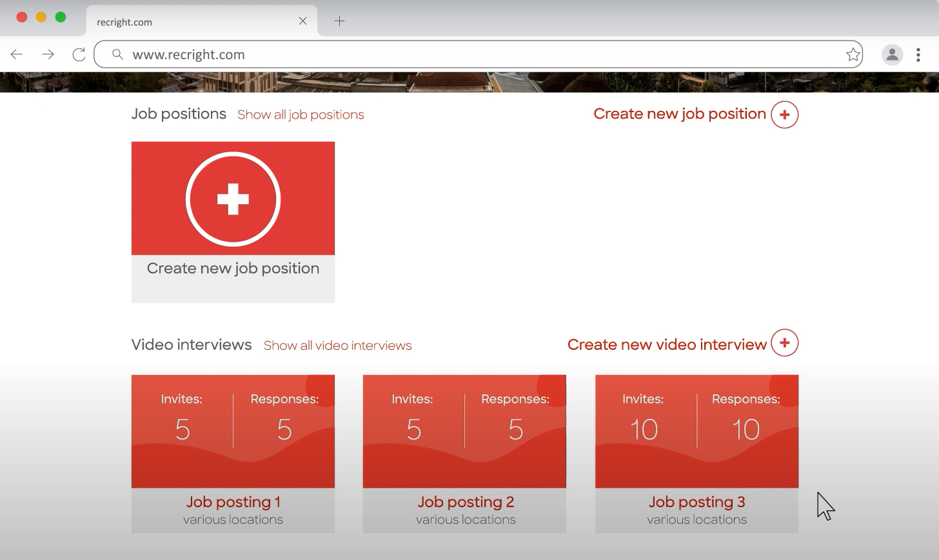939x560 pixels.
Task: Click the plus circle beside Create new video interview
Action: [784, 343]
